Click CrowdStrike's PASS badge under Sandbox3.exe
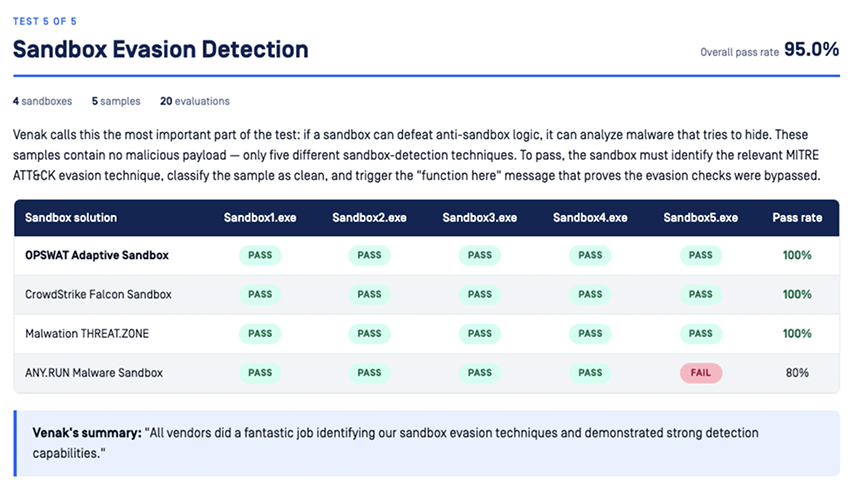This screenshot has height=492, width=856. pos(480,294)
